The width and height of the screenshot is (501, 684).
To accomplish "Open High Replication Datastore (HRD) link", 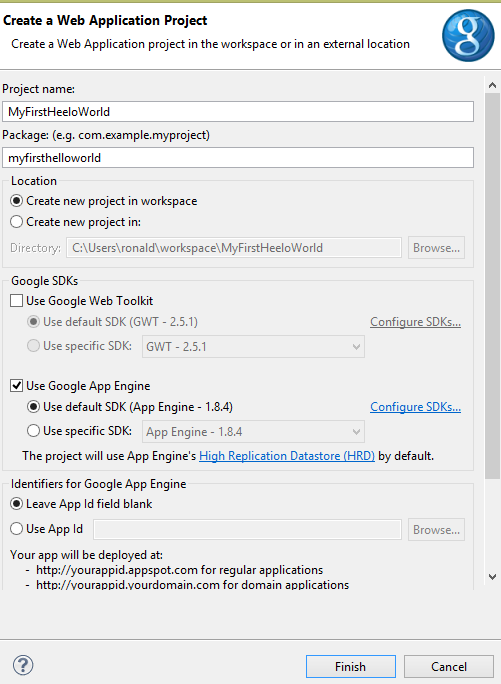I will (287, 456).
